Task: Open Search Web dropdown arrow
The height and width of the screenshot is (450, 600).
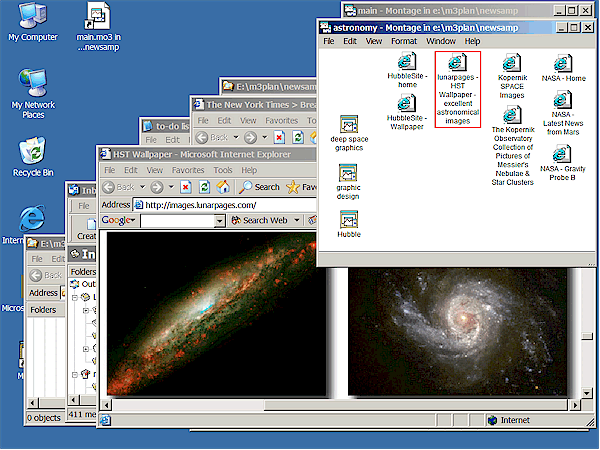Action: [297, 220]
